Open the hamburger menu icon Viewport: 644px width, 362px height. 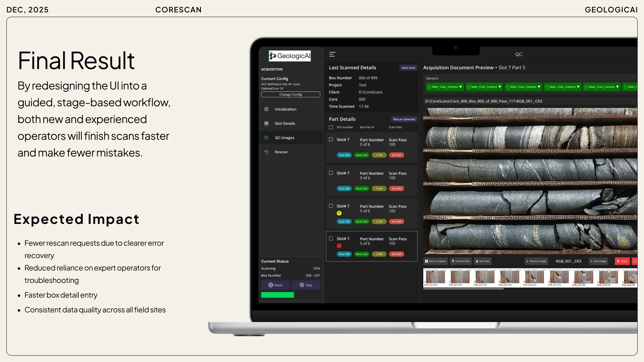(x=332, y=54)
